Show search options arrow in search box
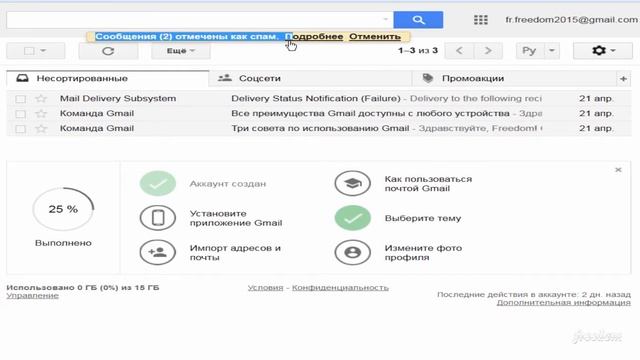Image resolution: width=640 pixels, height=360 pixels. (385, 19)
